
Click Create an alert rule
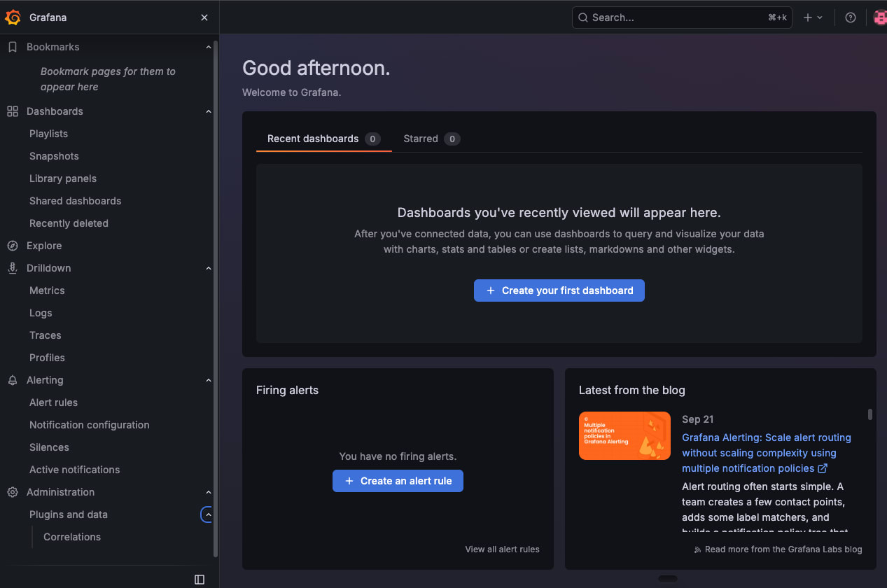(x=398, y=481)
